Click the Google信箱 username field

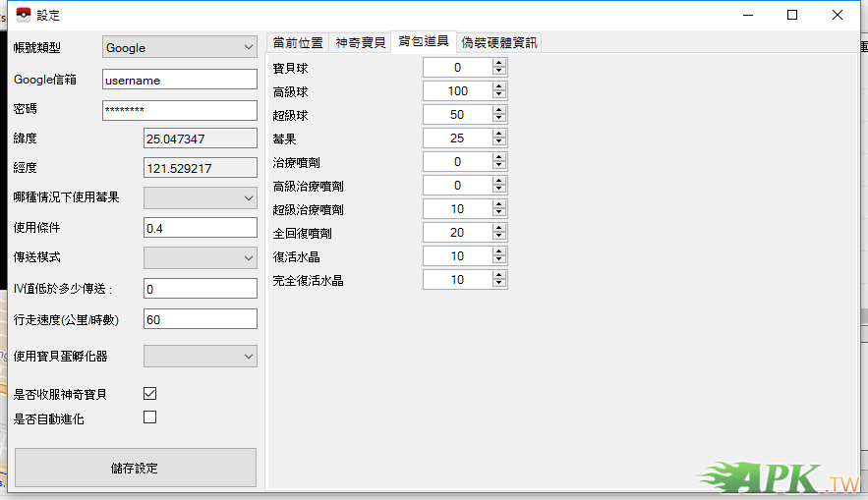pyautogui.click(x=179, y=80)
